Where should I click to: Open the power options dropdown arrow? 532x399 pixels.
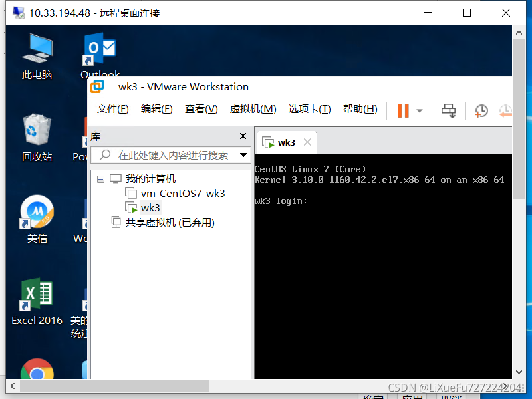[420, 110]
